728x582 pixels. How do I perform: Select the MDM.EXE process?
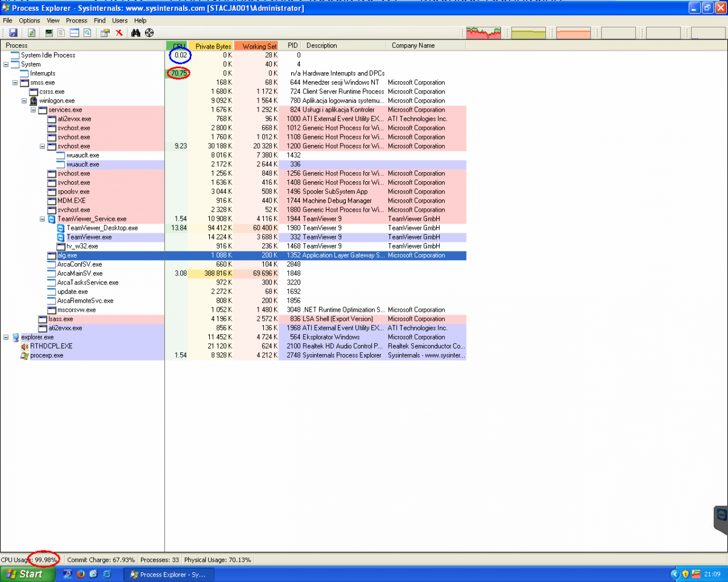click(72, 201)
